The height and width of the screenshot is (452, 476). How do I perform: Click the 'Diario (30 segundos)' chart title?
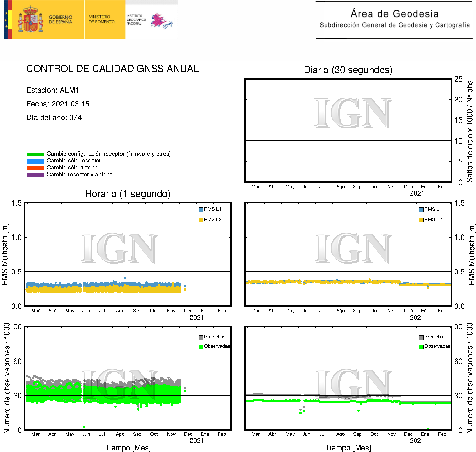348,70
